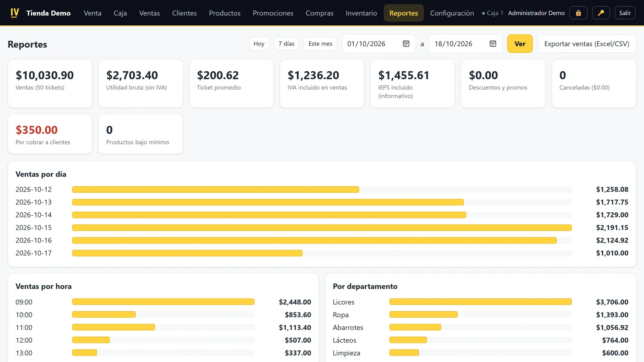Click the Ticket promedio card

click(x=231, y=84)
